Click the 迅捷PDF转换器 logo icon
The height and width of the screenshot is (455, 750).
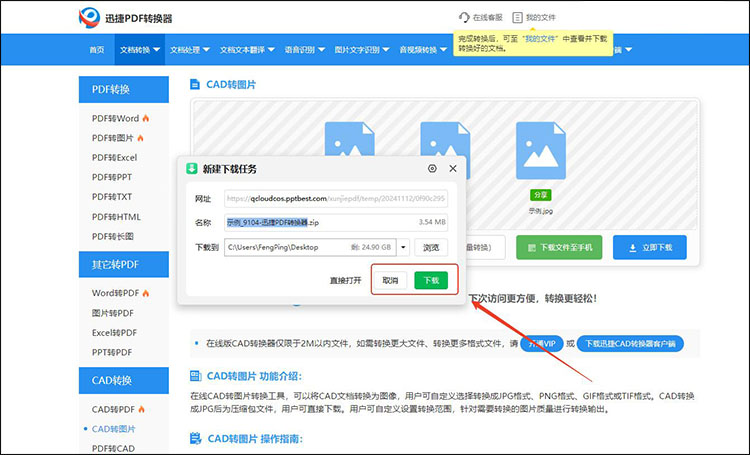point(89,18)
